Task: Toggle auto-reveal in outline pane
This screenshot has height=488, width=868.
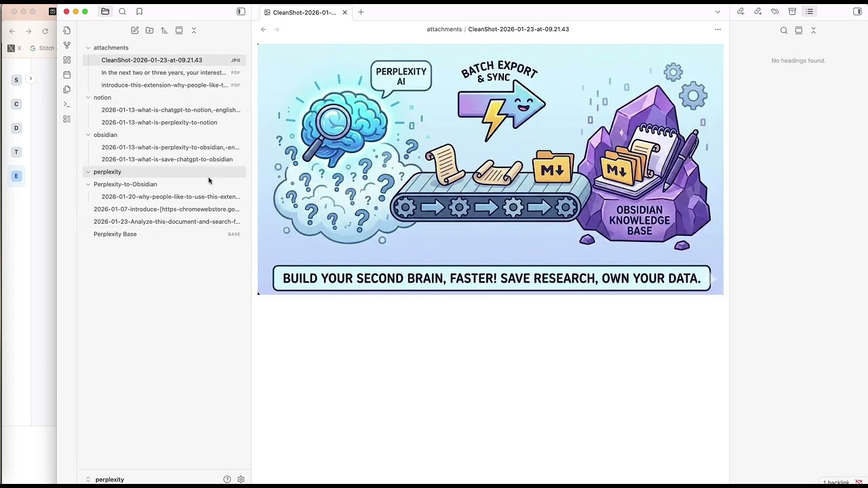Action: click(799, 30)
